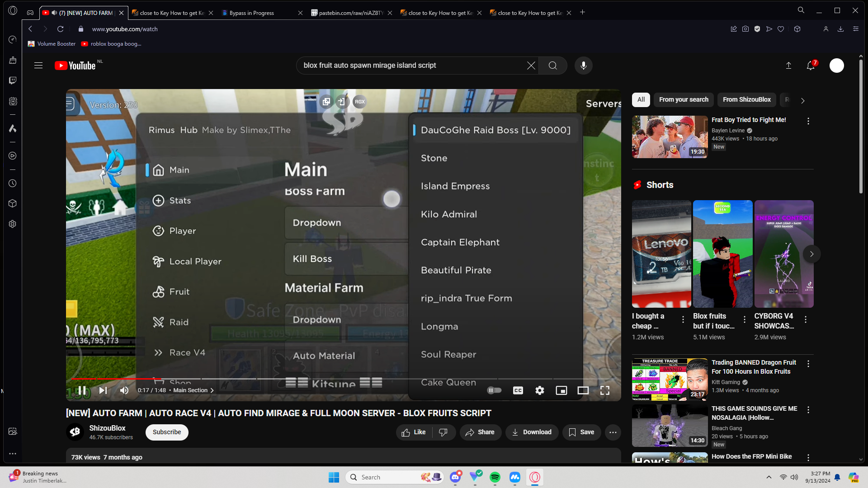868x488 pixels.
Task: Select From ShizouBlox chip
Action: coord(746,100)
